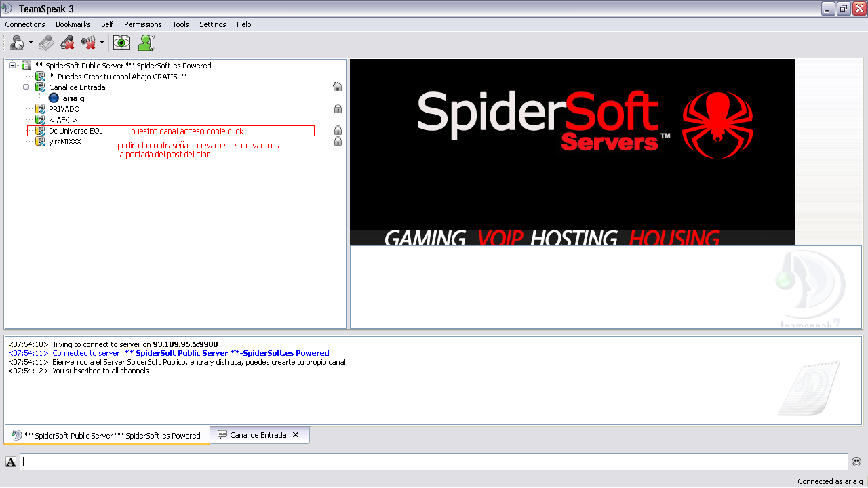Collapse the SpiderSoft Public Server tree node
Viewport: 868px width, 488px height.
pos(13,66)
